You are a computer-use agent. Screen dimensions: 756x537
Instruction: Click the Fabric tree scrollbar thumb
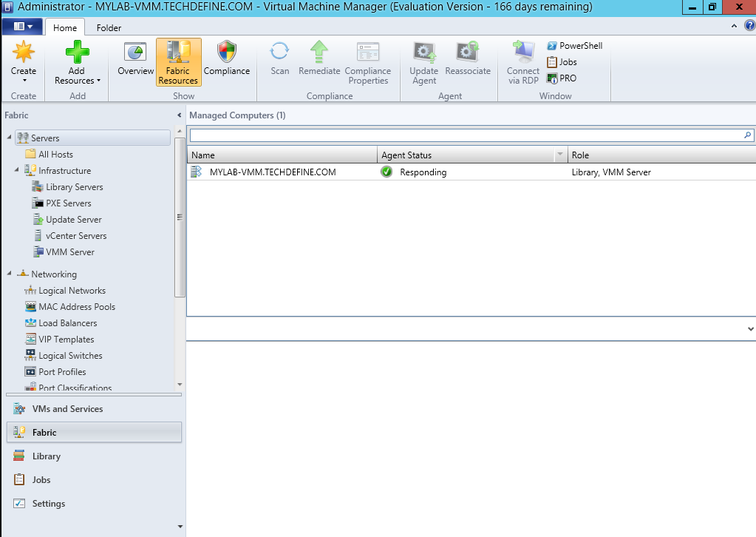click(180, 217)
